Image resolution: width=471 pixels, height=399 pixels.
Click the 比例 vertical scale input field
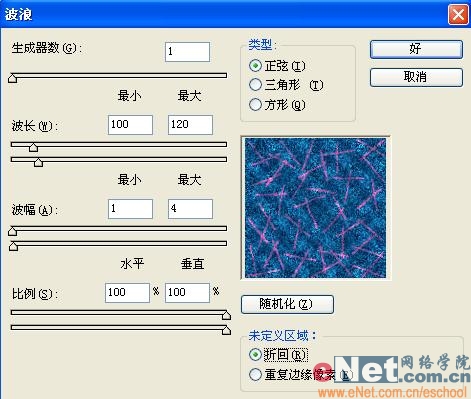tap(187, 293)
